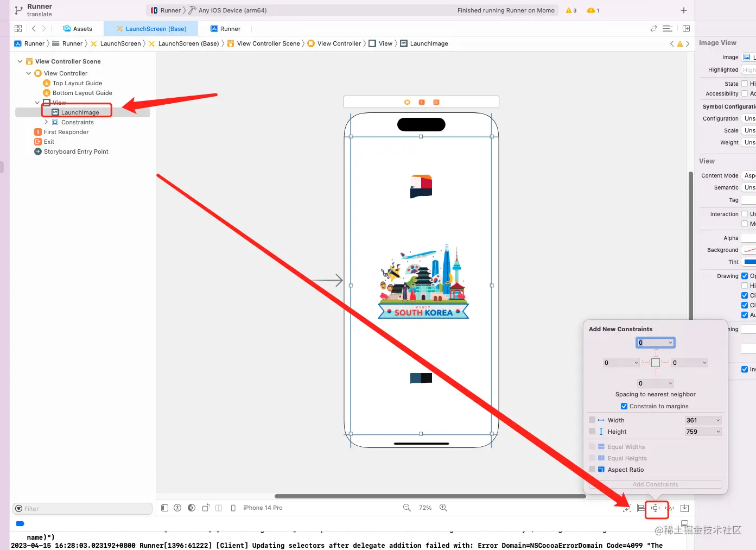Open editor options lines menu icon
This screenshot has height=550, width=756.
668,29
